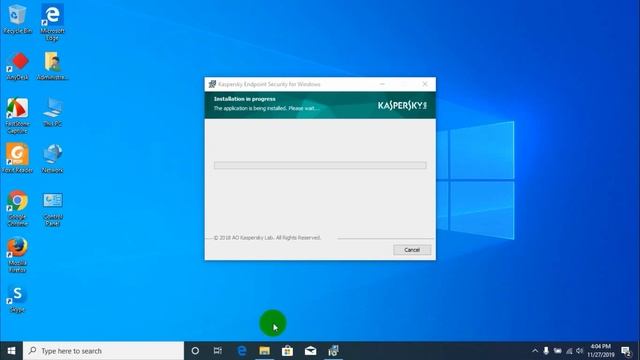Select the Foxit Reader shortcut

click(x=17, y=159)
